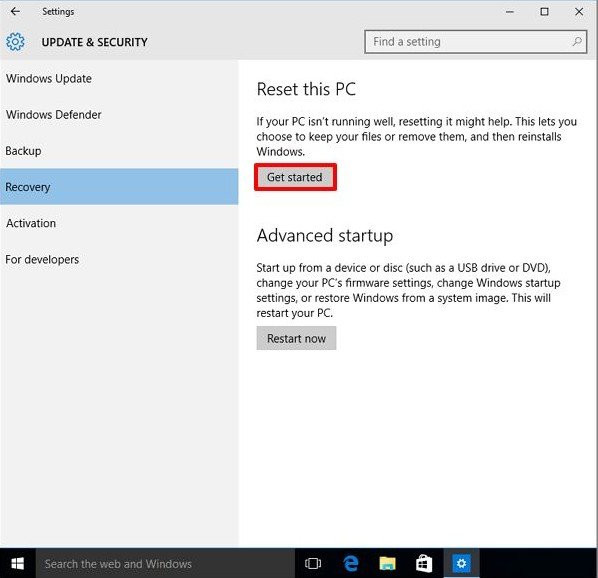Image resolution: width=598 pixels, height=578 pixels.
Task: Open Task View from the taskbar
Action: [x=313, y=563]
